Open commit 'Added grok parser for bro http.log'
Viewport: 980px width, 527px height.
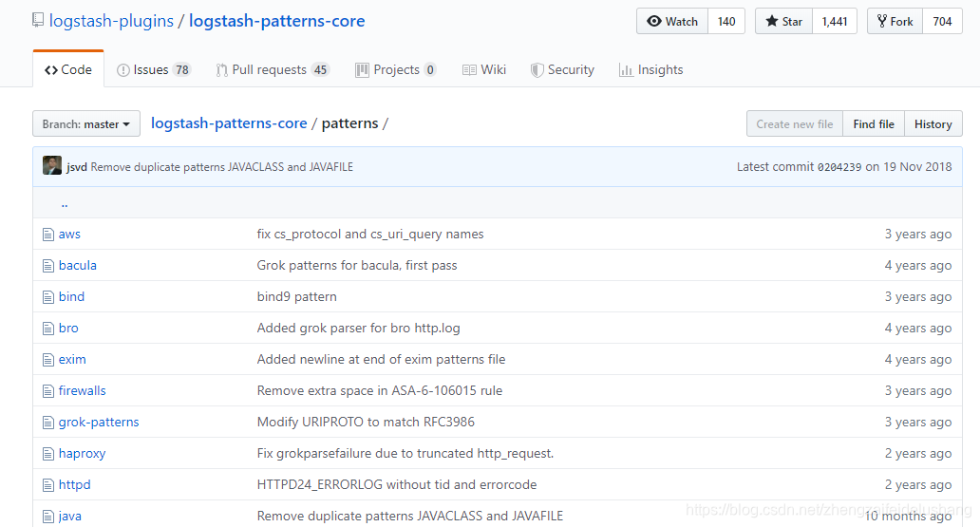358,329
